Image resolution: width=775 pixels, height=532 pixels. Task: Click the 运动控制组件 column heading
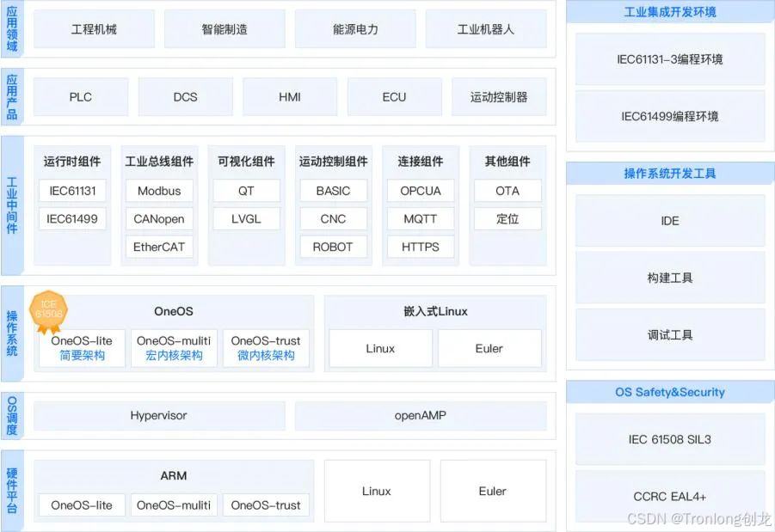333,162
